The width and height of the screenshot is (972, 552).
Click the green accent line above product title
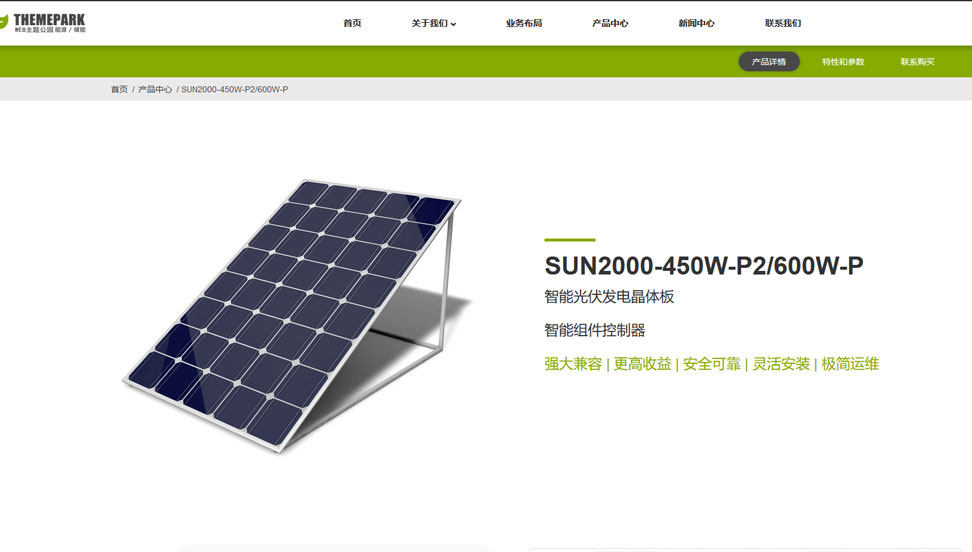point(569,240)
